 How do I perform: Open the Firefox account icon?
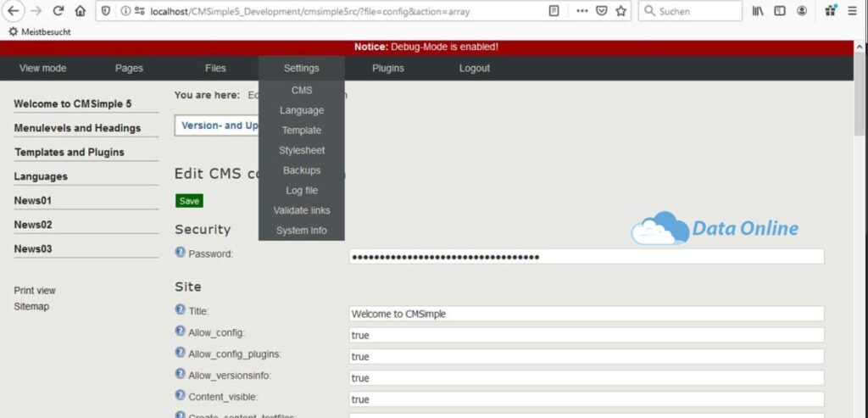[x=802, y=11]
